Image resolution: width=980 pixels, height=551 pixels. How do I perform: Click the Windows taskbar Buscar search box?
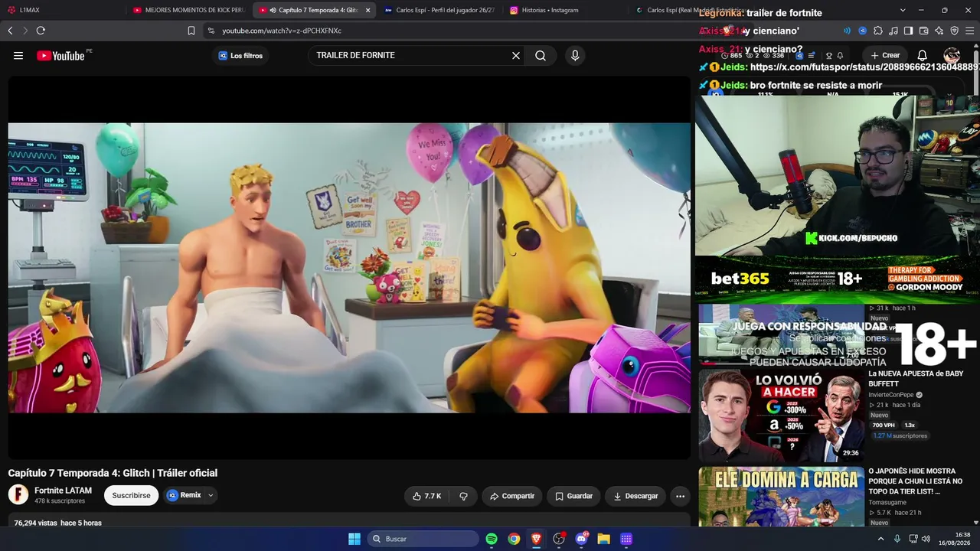pyautogui.click(x=423, y=539)
